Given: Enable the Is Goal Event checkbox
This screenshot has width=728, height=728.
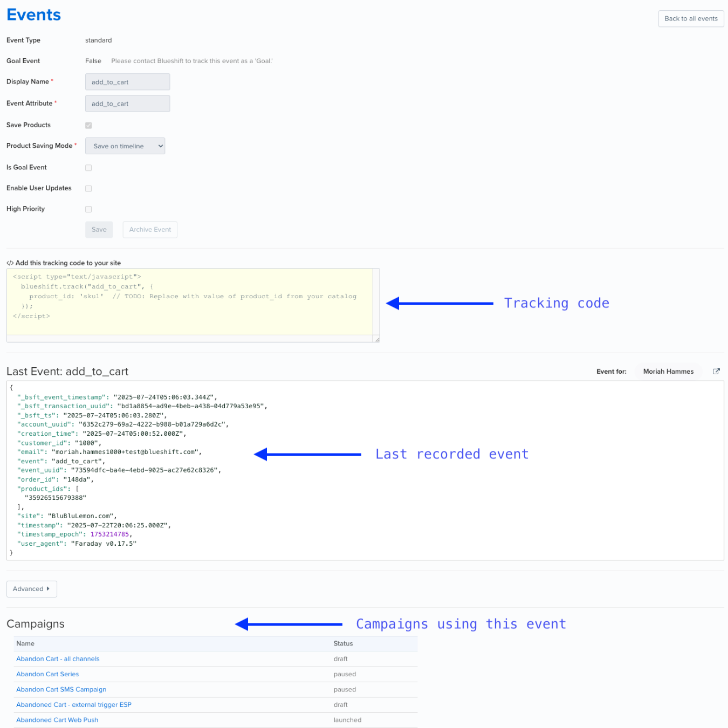Looking at the screenshot, I should pos(88,168).
